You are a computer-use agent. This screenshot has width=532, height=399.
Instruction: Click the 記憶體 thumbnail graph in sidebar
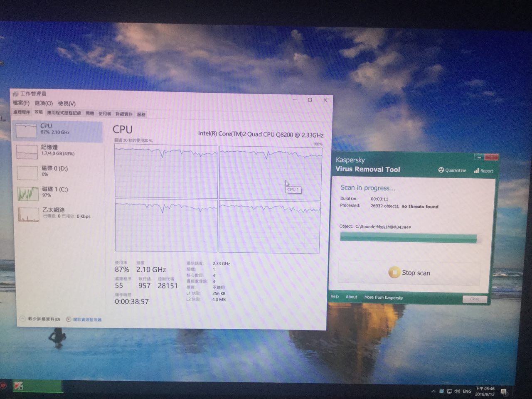(x=27, y=152)
